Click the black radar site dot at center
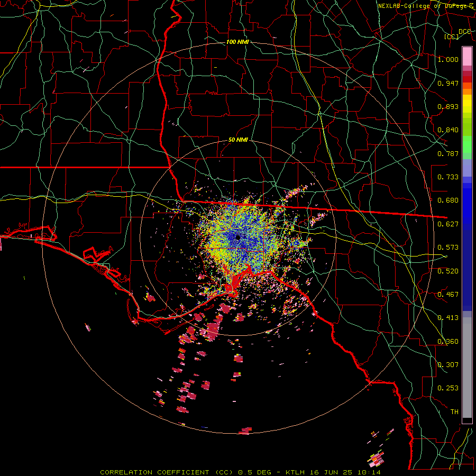This screenshot has height=476, width=476. pyautogui.click(x=238, y=237)
